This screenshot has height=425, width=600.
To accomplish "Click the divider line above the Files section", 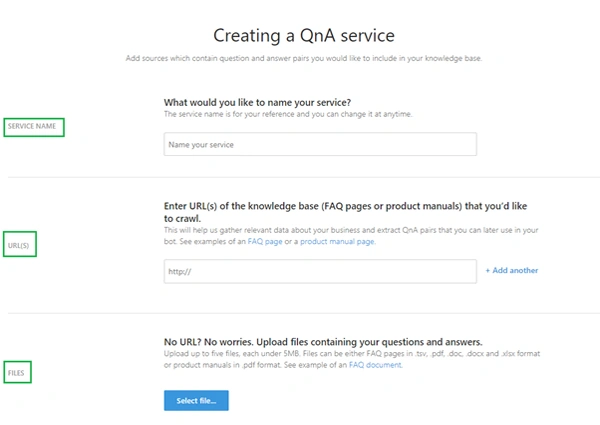I will (x=304, y=313).
